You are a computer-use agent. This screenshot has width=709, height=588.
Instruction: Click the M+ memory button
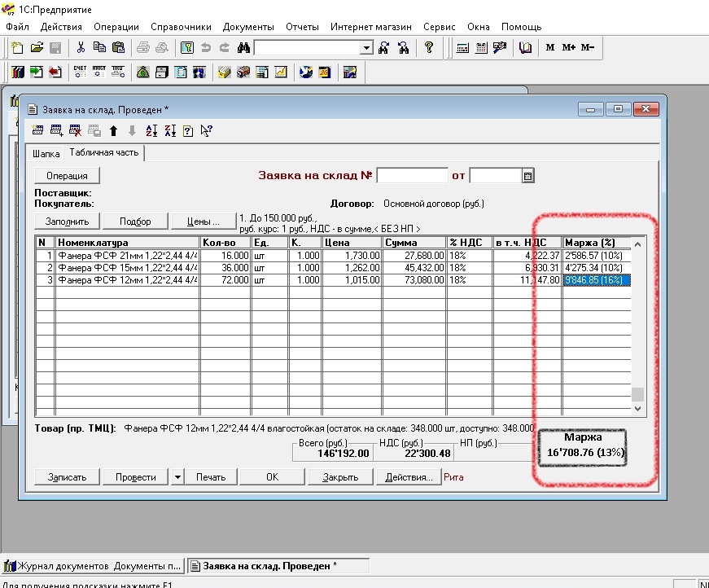[x=568, y=48]
